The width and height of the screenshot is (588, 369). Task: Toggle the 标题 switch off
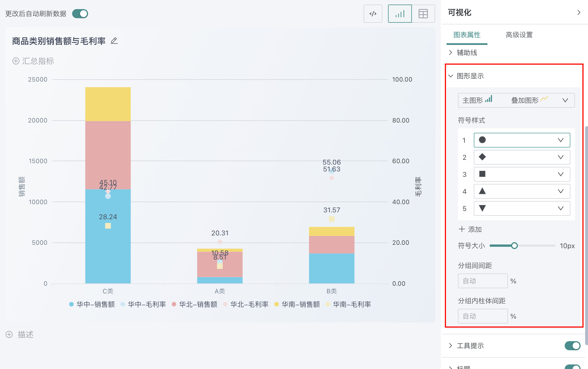point(572,367)
